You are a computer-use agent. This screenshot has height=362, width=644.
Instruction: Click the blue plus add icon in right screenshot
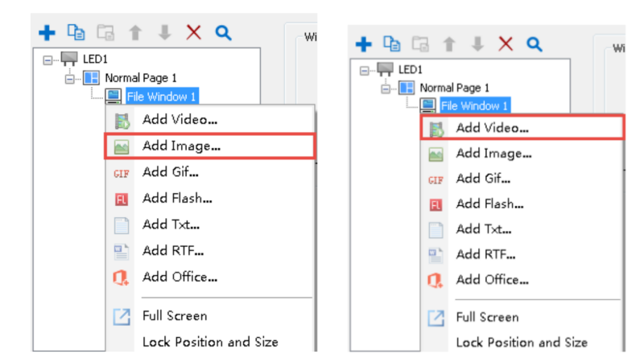coord(364,44)
